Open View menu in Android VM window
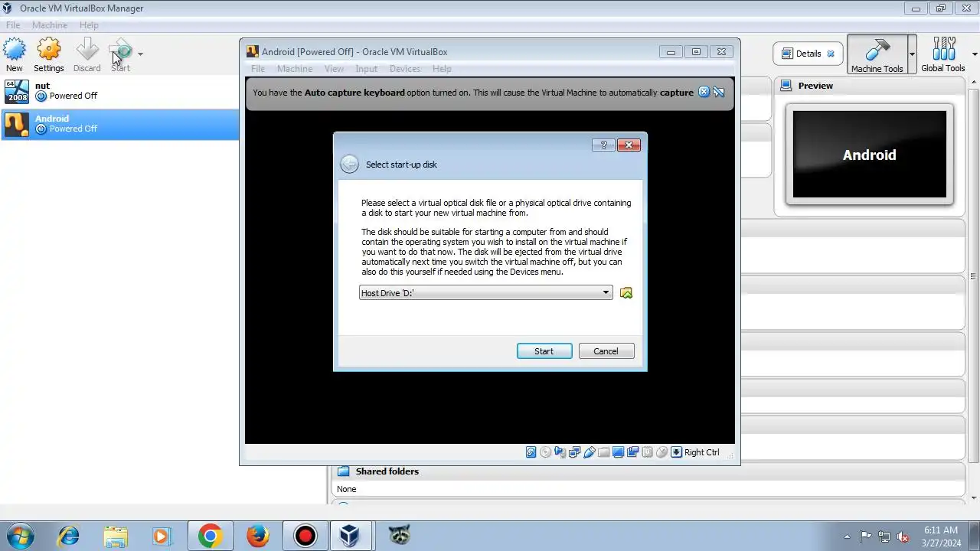Image resolution: width=980 pixels, height=551 pixels. 334,69
